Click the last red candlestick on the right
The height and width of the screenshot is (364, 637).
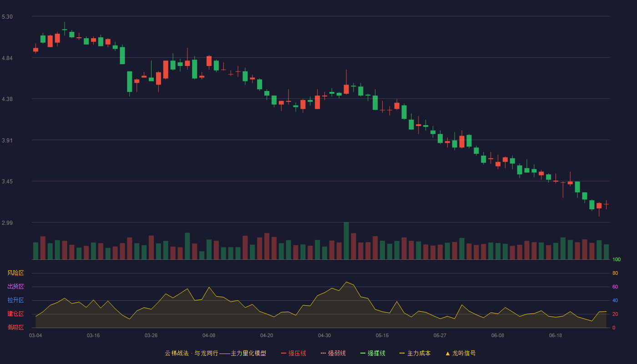(x=606, y=205)
